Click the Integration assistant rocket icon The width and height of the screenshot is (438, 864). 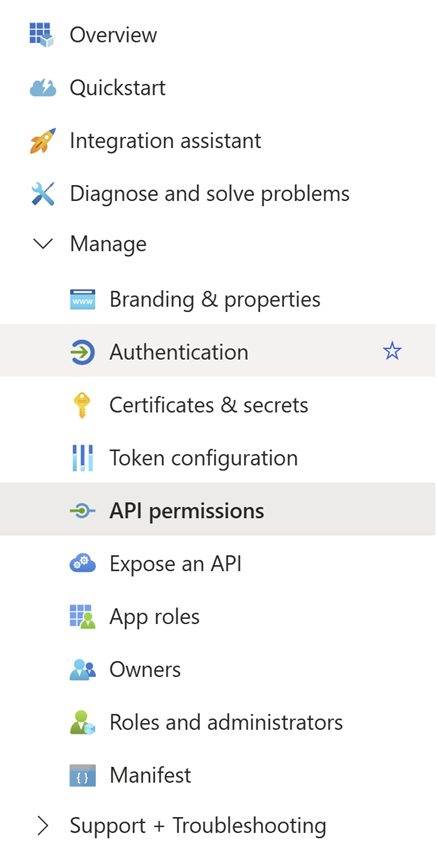[x=42, y=141]
